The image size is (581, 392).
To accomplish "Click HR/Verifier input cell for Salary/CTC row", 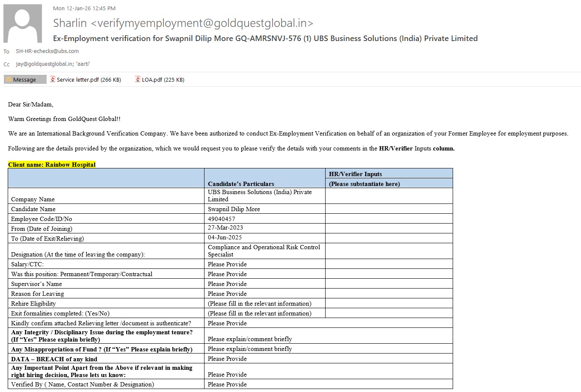I will 388,264.
